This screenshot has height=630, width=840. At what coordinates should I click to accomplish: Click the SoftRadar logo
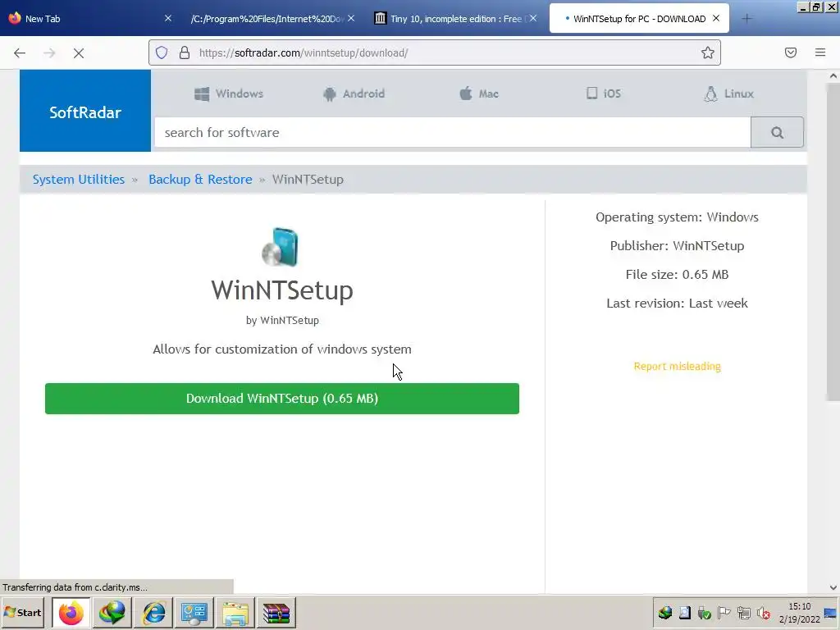pyautogui.click(x=85, y=111)
